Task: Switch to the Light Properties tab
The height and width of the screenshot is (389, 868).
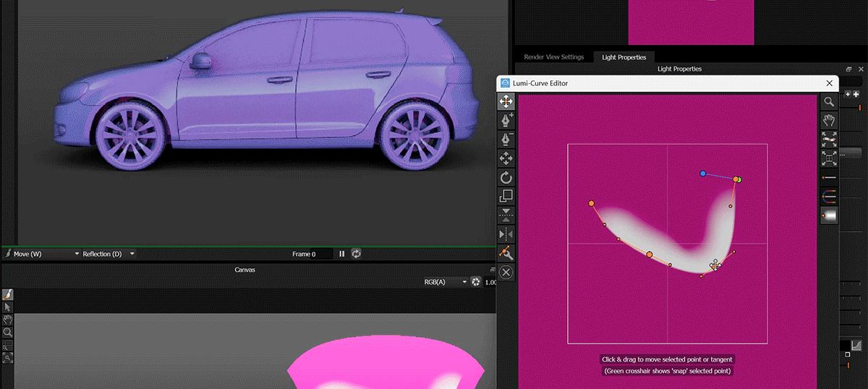Action: pos(624,57)
